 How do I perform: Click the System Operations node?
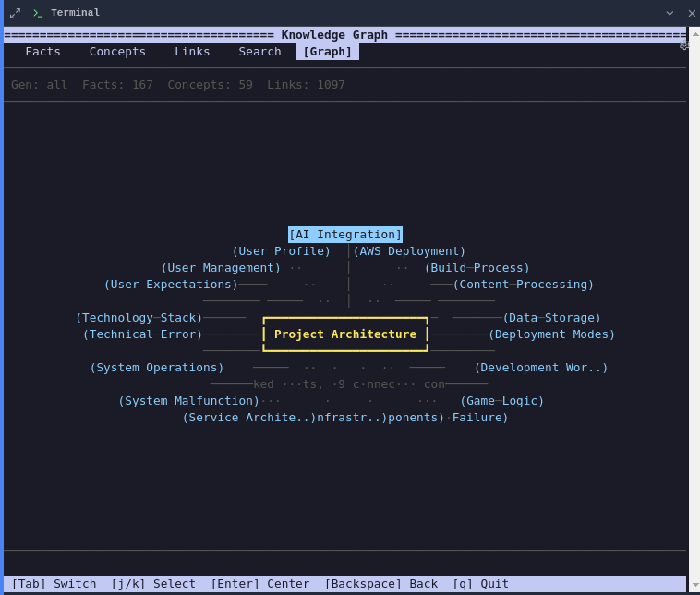(x=157, y=368)
